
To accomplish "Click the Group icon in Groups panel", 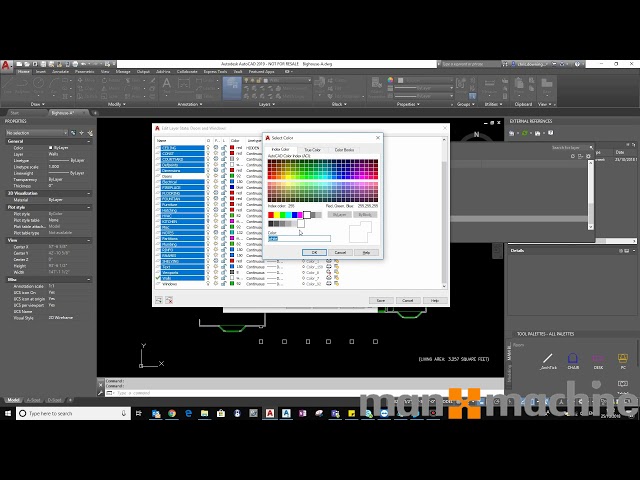I will coord(460,84).
